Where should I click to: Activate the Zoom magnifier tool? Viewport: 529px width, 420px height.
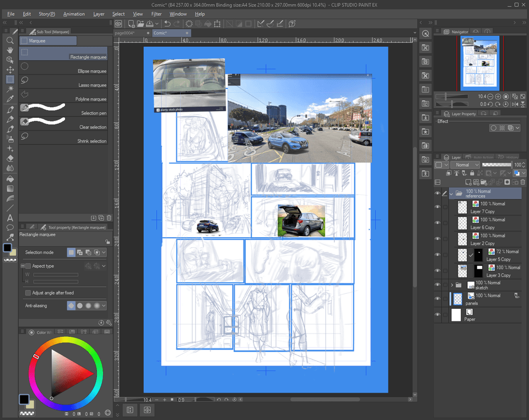point(10,40)
